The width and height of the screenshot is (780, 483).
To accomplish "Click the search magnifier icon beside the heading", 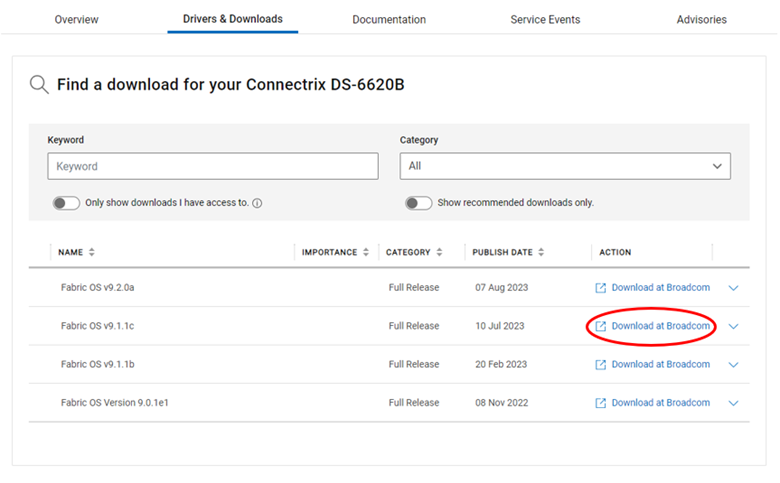I will point(39,85).
